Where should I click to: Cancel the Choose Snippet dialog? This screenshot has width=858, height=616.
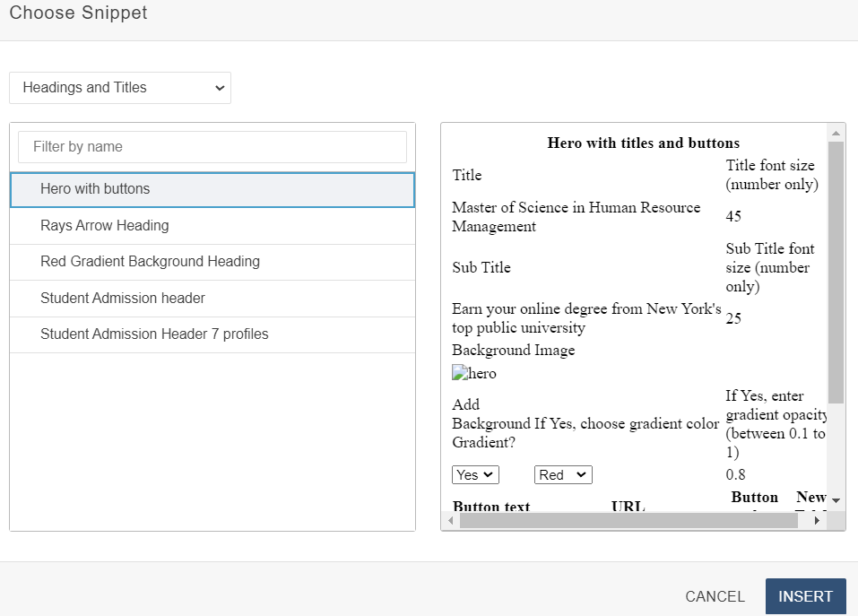click(x=715, y=596)
